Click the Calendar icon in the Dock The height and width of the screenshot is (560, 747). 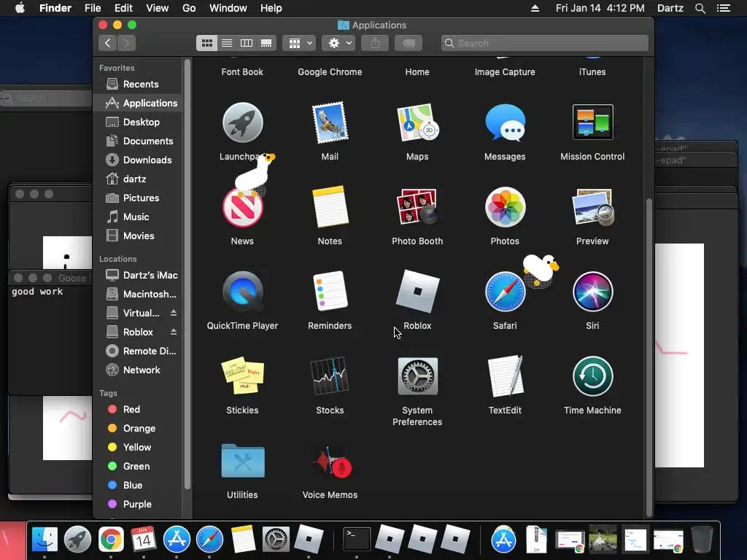[144, 540]
